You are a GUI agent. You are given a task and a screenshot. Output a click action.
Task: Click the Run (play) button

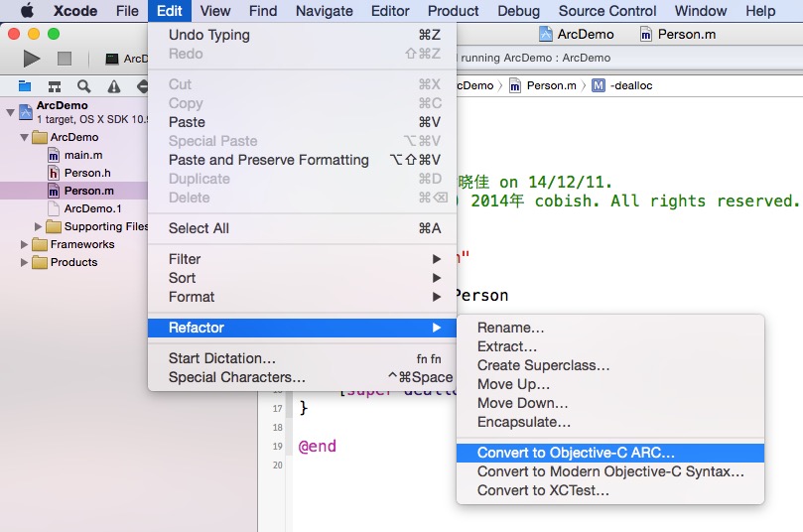tap(31, 59)
